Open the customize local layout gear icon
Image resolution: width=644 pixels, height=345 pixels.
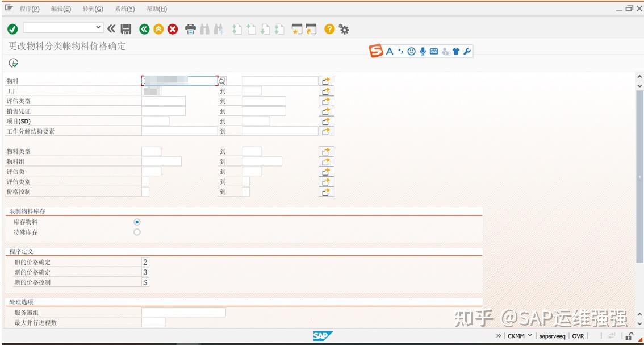pos(343,30)
